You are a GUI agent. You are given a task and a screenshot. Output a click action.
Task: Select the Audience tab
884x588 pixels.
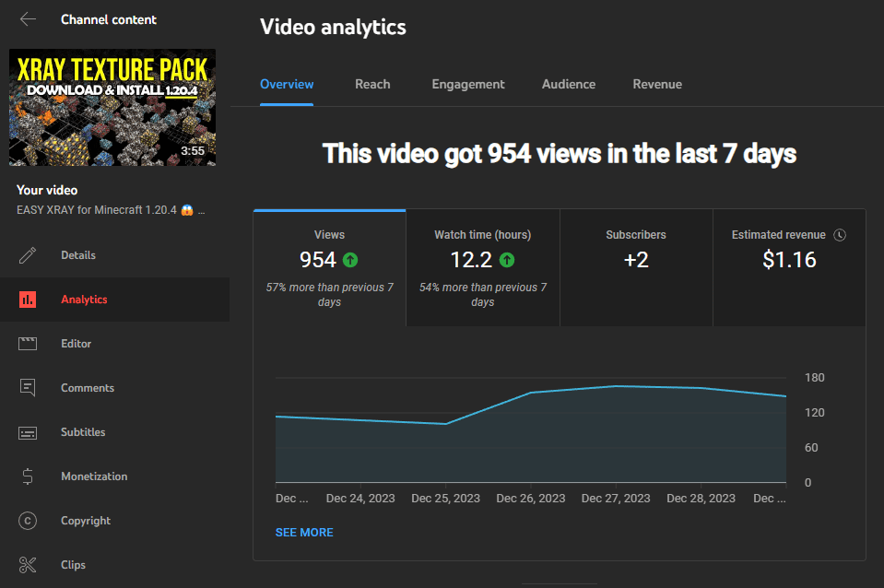[569, 84]
